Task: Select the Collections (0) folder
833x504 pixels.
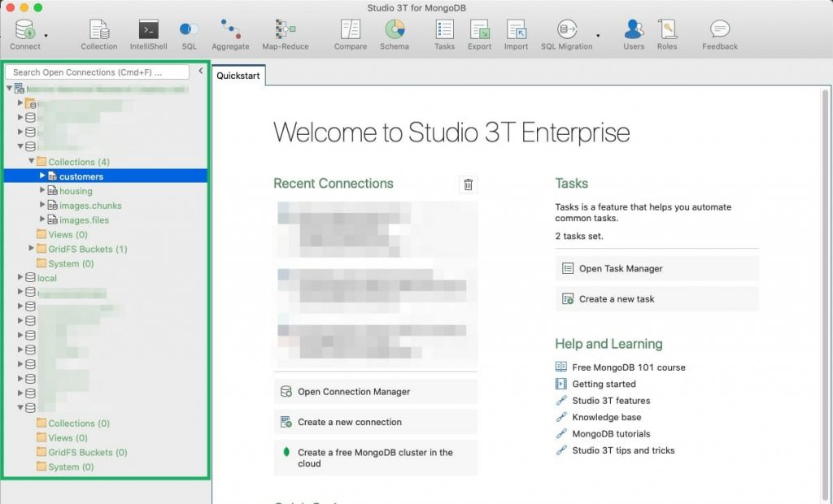Action: (x=79, y=424)
